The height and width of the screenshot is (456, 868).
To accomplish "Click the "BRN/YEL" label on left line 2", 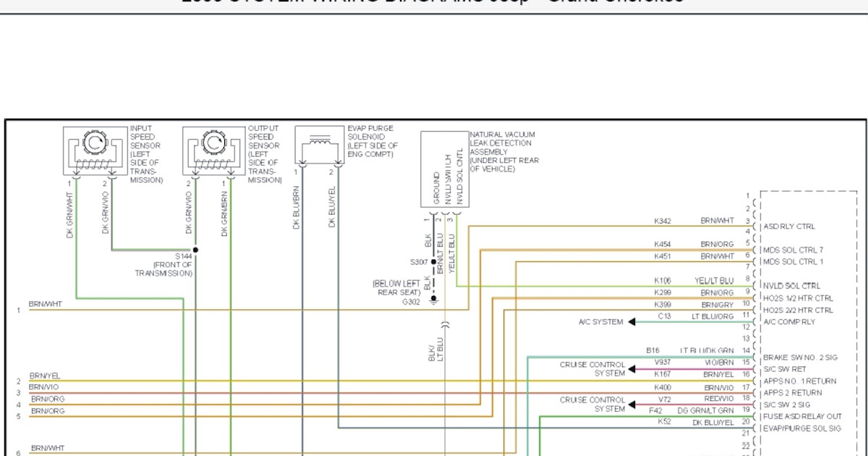I will [44, 376].
